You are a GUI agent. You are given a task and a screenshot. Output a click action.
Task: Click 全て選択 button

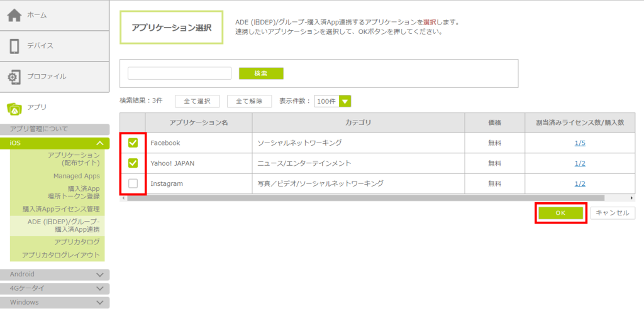click(197, 101)
